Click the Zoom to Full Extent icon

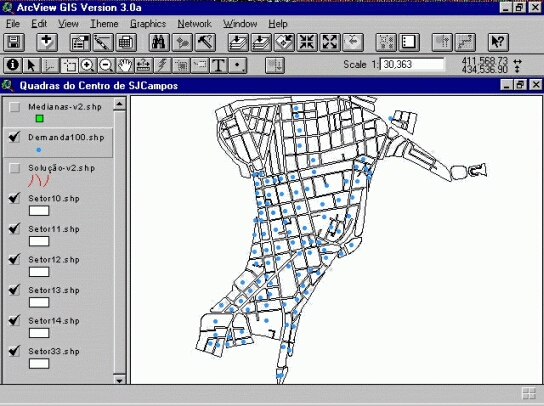click(237, 42)
